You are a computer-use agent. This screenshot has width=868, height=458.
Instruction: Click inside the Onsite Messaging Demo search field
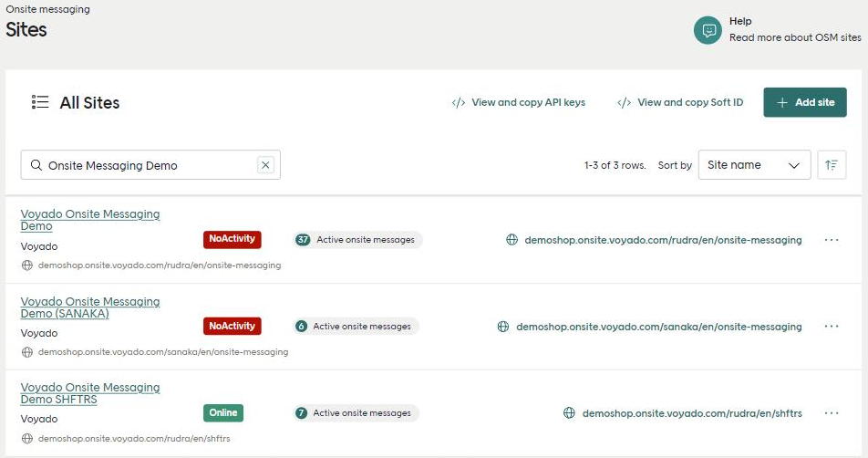[x=150, y=165]
